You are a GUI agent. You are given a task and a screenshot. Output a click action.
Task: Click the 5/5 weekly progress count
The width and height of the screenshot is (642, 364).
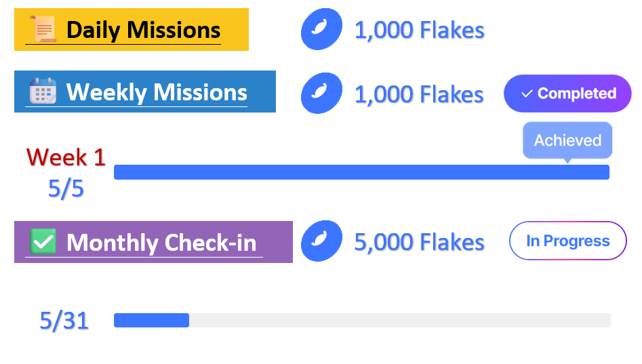click(x=66, y=188)
